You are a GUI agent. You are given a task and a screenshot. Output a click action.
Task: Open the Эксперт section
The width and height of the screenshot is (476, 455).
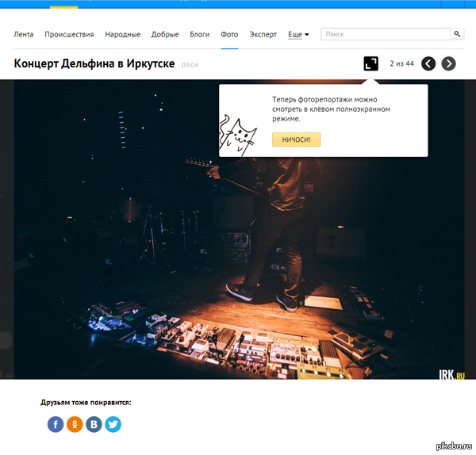coord(263,34)
